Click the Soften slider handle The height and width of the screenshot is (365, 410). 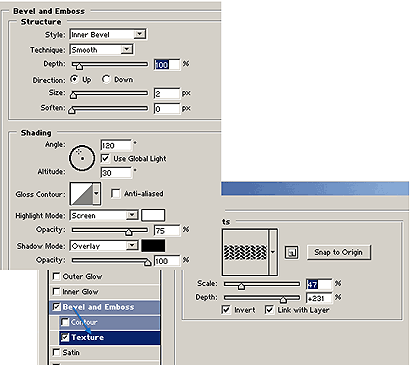[72, 111]
